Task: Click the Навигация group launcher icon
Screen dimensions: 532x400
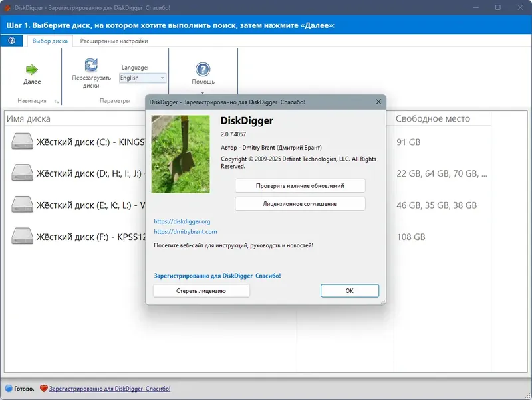Action: click(x=57, y=101)
